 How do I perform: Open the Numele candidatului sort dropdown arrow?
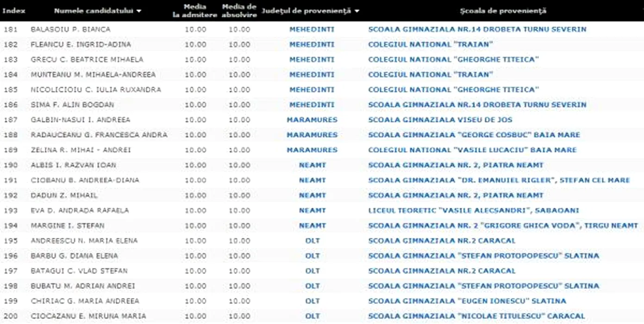point(139,11)
